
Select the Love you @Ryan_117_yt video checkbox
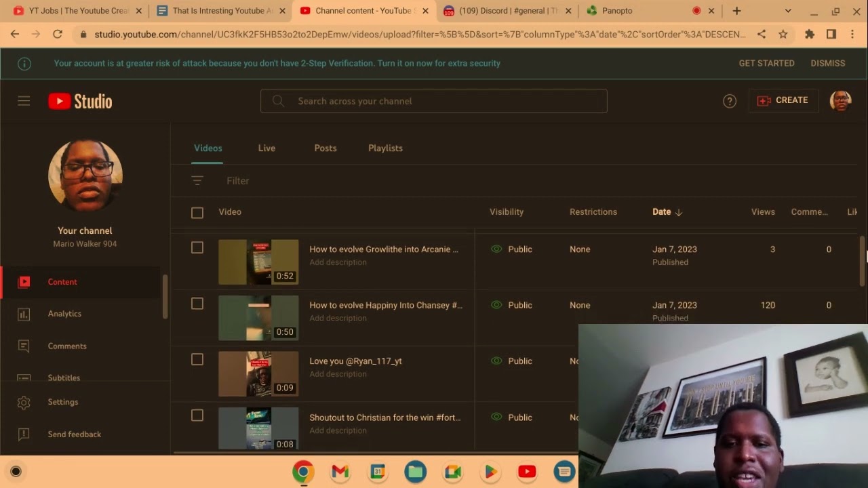[x=197, y=359]
